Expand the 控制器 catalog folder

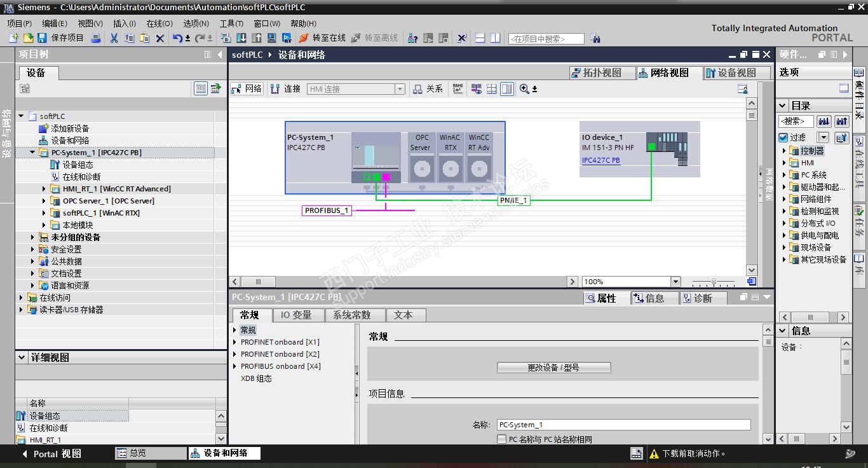(x=784, y=151)
